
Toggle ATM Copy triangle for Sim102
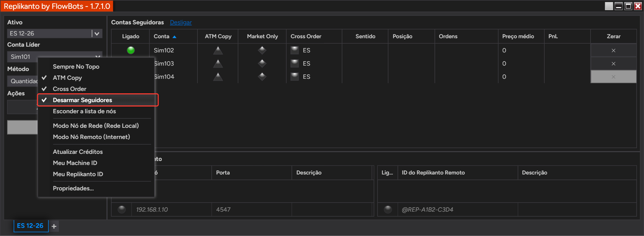pos(218,50)
